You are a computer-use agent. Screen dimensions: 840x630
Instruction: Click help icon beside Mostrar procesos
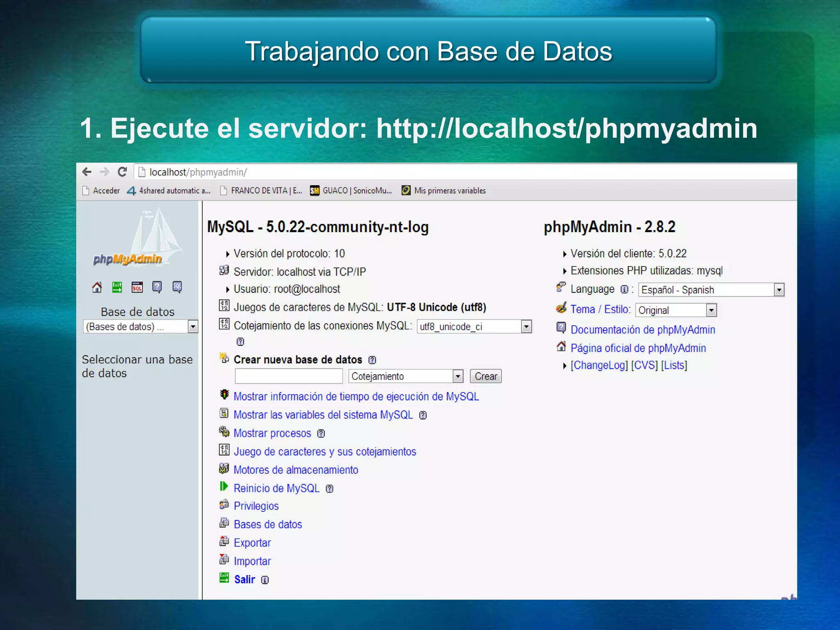point(321,434)
